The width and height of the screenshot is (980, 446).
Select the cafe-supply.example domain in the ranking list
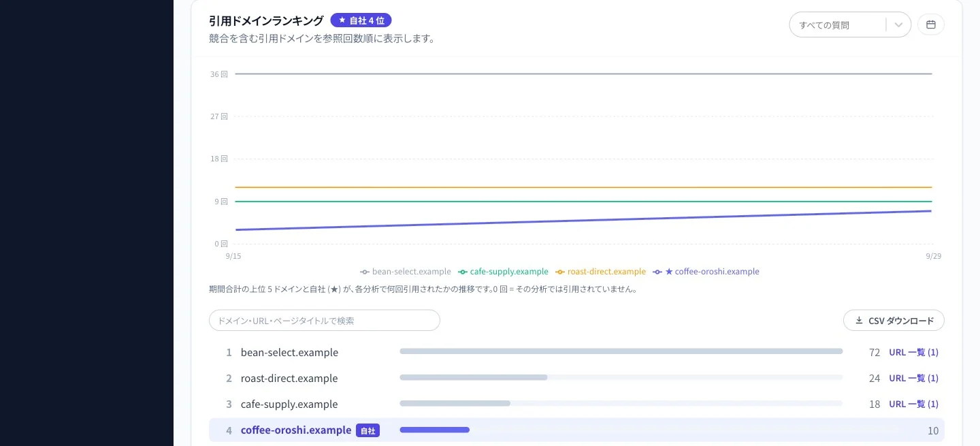tap(289, 404)
